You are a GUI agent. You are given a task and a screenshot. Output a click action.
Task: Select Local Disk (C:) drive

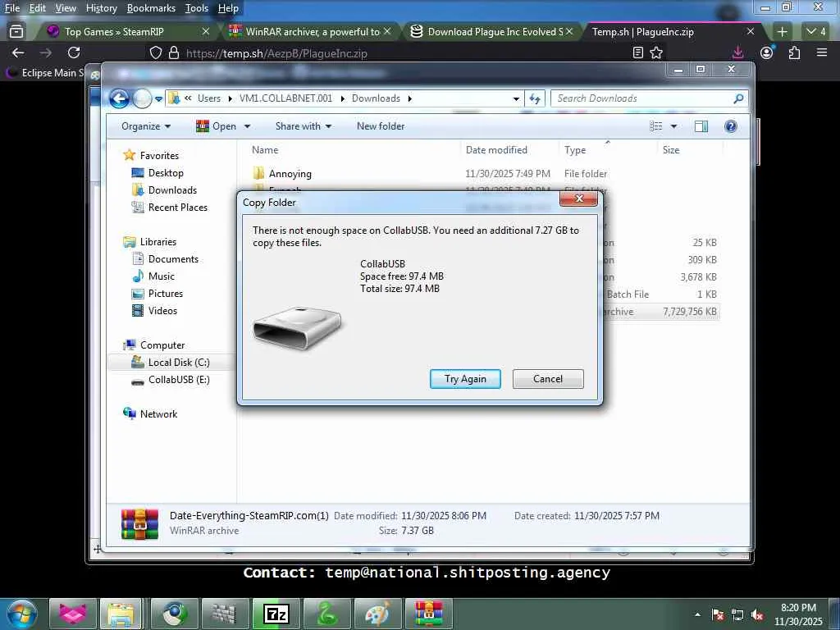pyautogui.click(x=178, y=363)
